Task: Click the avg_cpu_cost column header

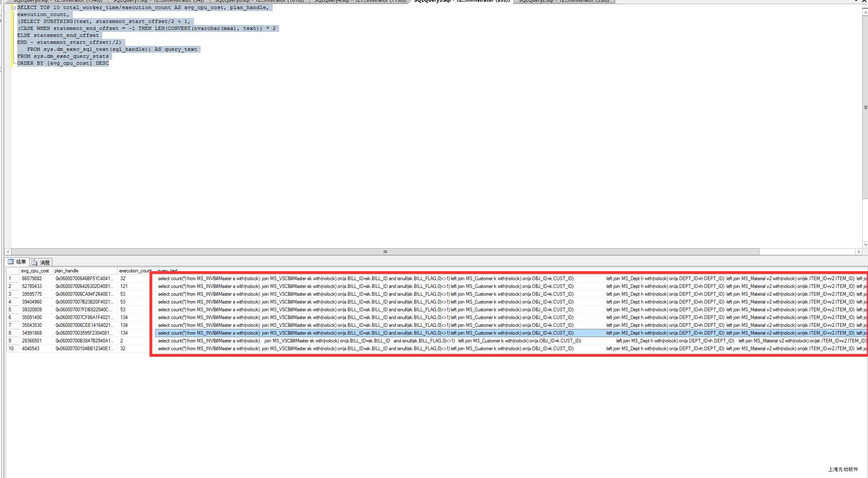Action: click(x=35, y=271)
